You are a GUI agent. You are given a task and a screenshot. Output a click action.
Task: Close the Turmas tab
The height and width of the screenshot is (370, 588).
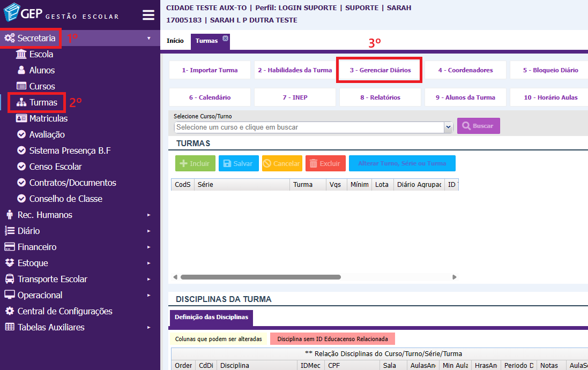point(226,38)
